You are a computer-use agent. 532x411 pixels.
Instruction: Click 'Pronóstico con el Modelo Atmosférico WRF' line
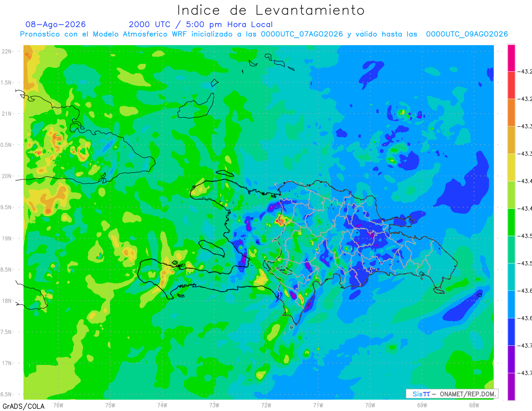tap(264, 34)
